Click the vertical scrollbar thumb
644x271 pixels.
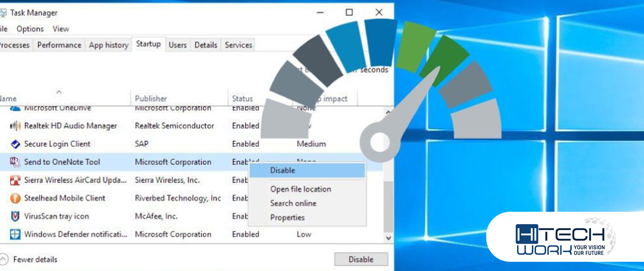(388, 206)
